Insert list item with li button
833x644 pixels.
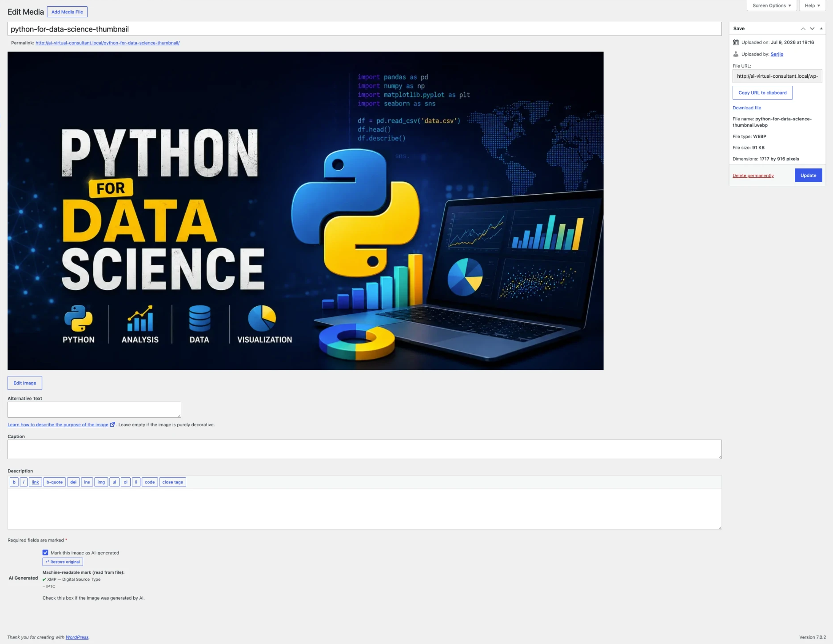coord(136,482)
